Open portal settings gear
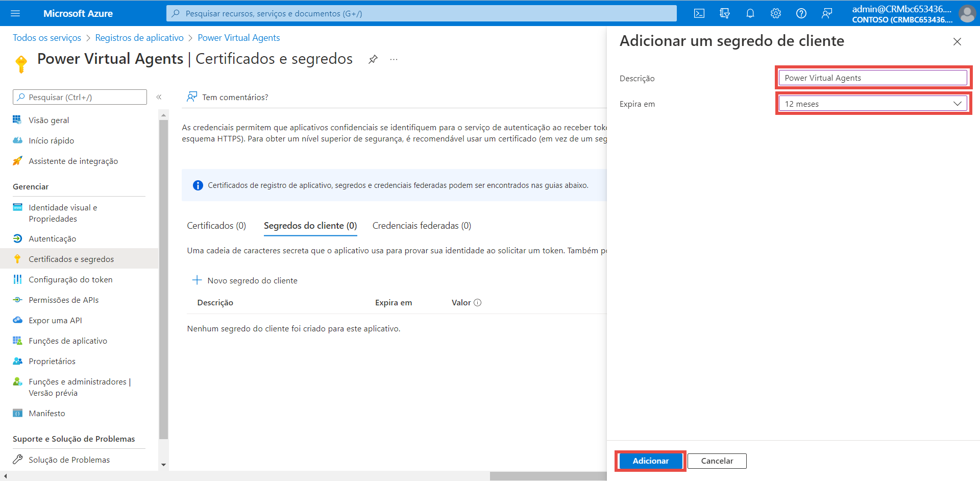Image resolution: width=980 pixels, height=481 pixels. pos(776,13)
